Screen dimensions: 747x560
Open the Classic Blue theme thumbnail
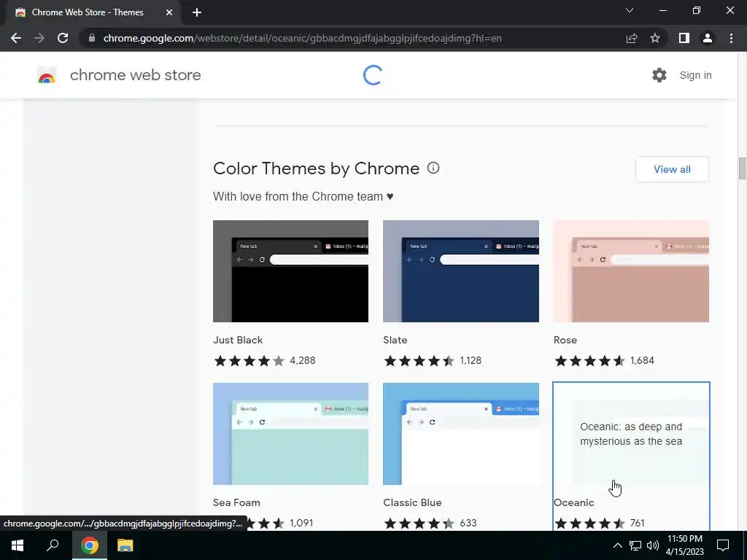point(461,434)
